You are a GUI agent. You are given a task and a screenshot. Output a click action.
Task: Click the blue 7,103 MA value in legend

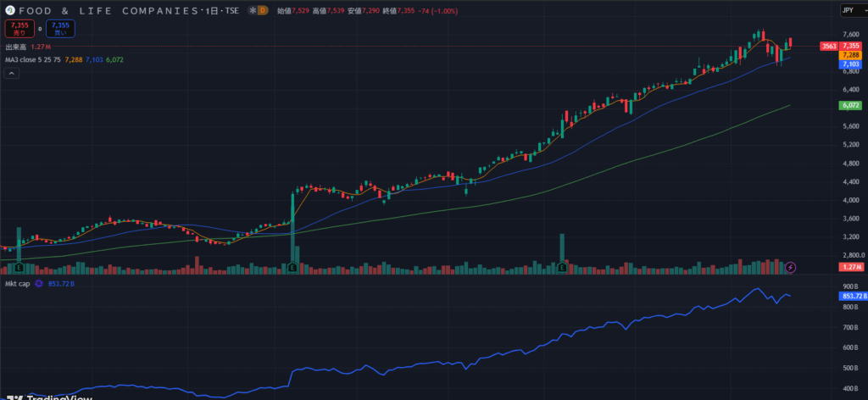click(x=94, y=59)
